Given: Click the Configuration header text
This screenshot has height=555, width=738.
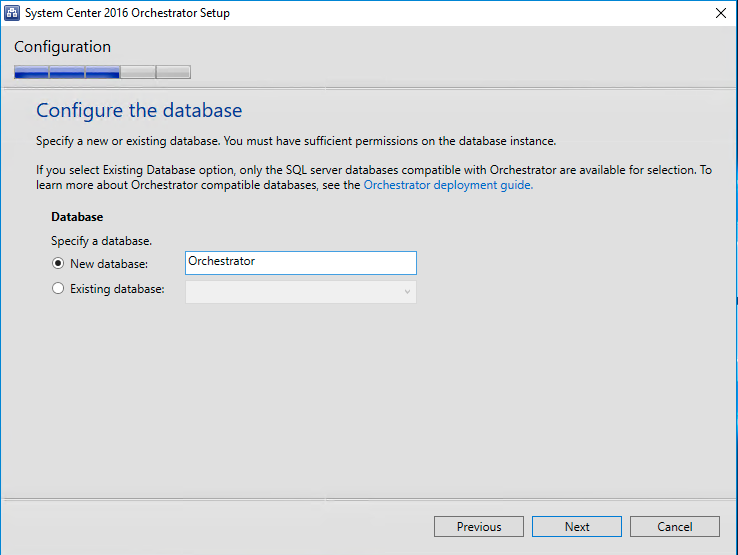Looking at the screenshot, I should coord(62,47).
